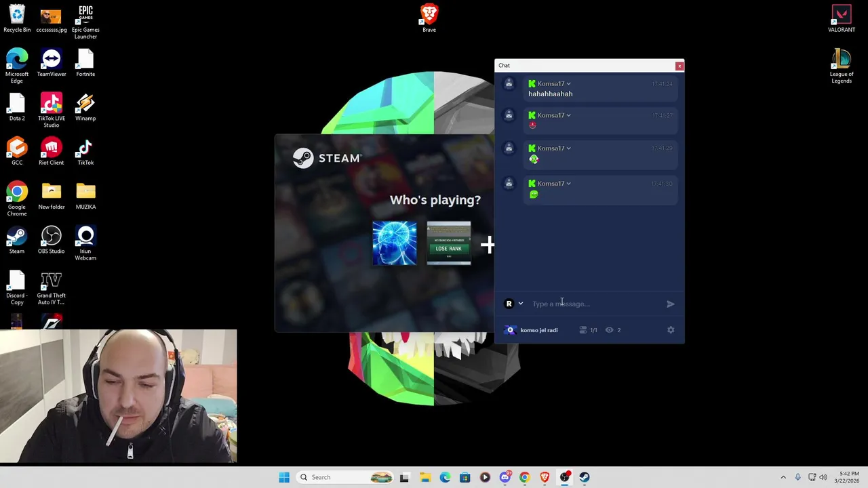Click the viewers eye icon in Chat
Image resolution: width=868 pixels, height=488 pixels.
[609, 330]
